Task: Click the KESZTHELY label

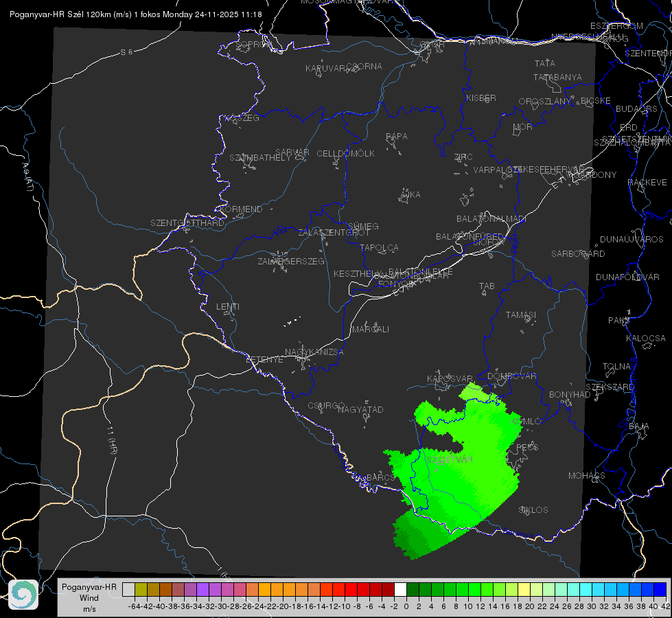Action: [x=358, y=273]
